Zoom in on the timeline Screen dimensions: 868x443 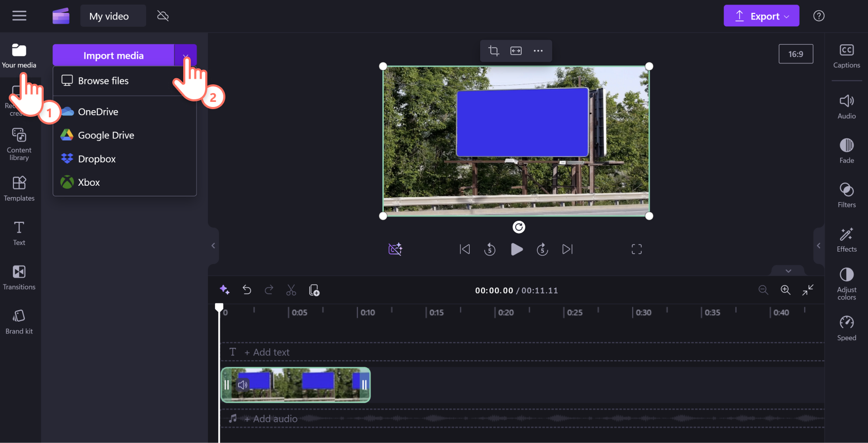[786, 290]
